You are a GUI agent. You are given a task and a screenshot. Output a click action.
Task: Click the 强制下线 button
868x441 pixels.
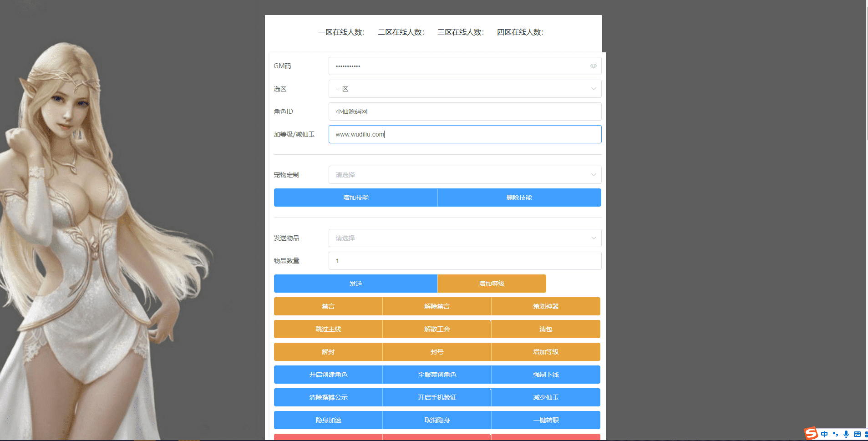point(546,375)
